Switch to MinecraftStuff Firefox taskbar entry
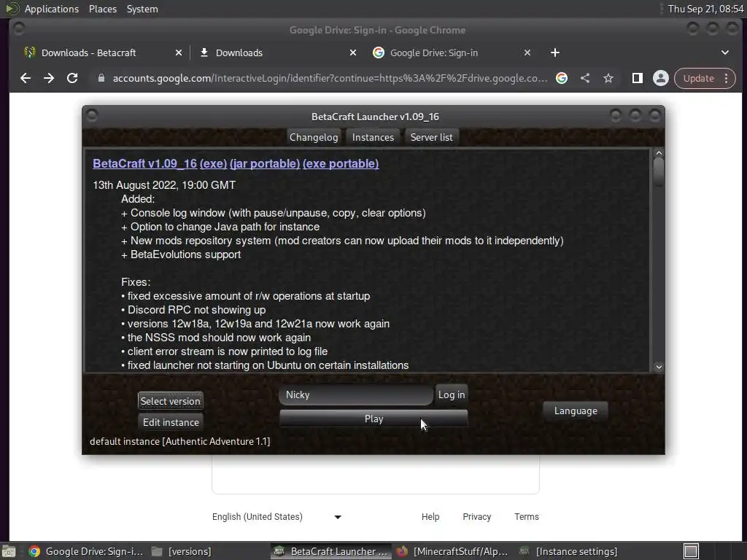 click(x=452, y=551)
